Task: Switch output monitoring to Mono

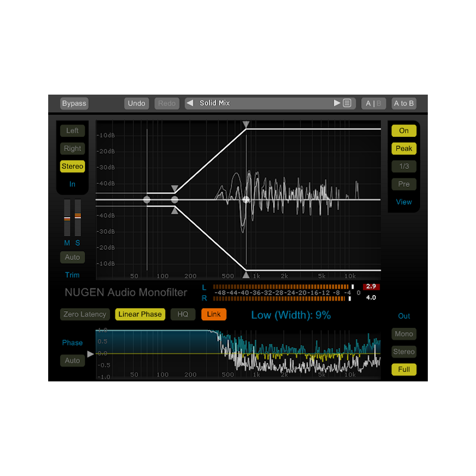Action: click(404, 334)
